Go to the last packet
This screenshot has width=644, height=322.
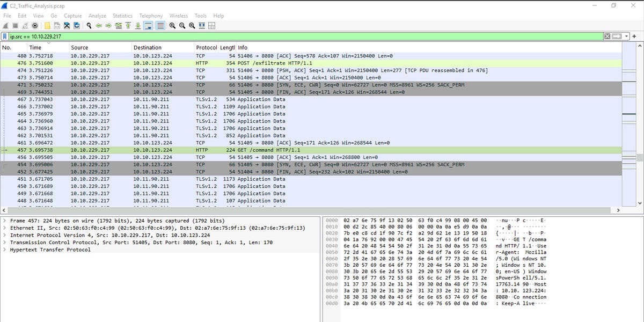[x=137, y=25]
